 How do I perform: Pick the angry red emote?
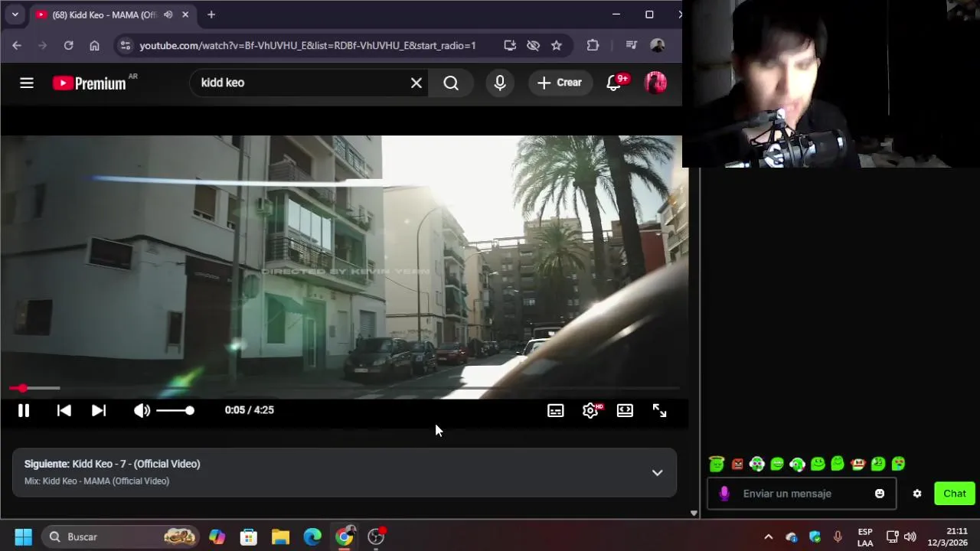737,464
